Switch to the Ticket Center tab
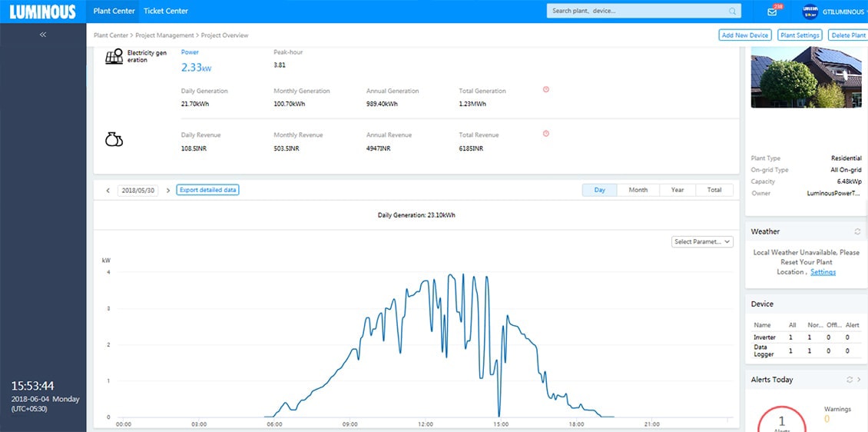 pos(166,11)
